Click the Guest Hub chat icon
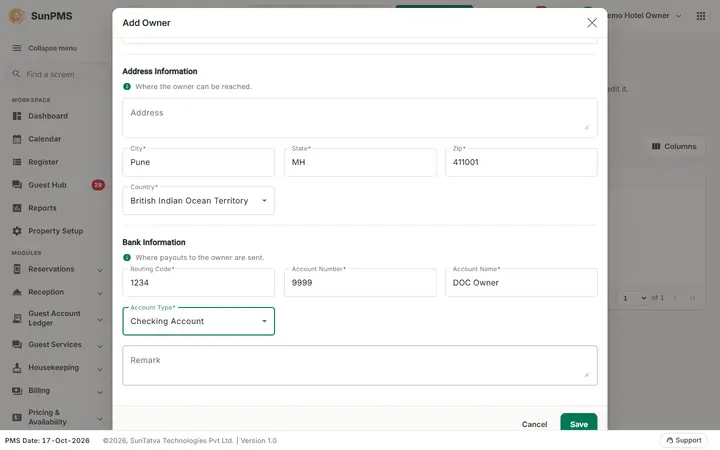720x450 pixels. [x=17, y=185]
